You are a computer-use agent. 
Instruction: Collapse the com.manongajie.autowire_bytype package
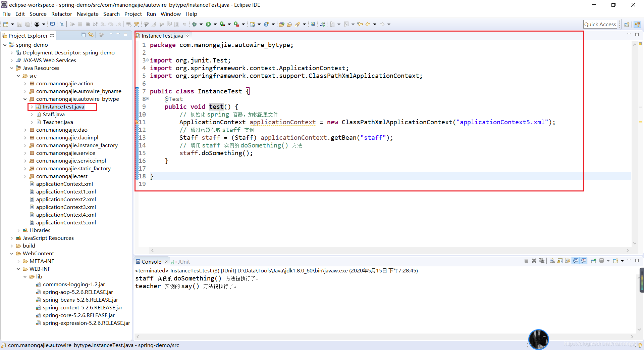(25, 99)
